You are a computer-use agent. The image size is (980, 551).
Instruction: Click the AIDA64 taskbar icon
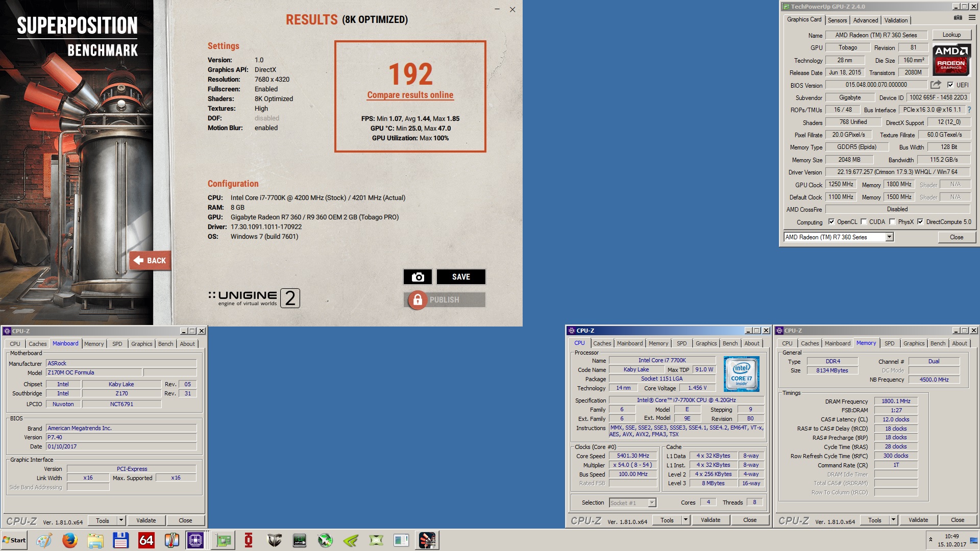click(x=146, y=540)
